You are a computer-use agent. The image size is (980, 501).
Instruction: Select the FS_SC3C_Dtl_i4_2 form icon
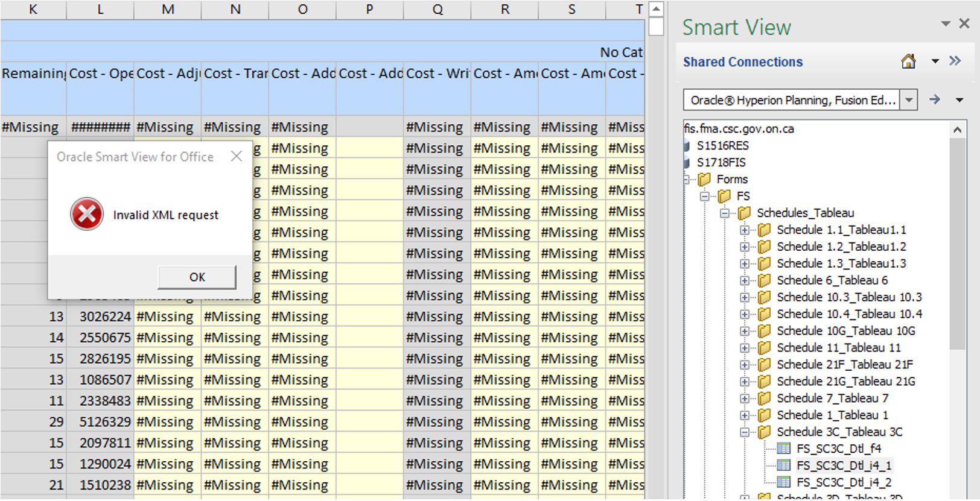(783, 482)
